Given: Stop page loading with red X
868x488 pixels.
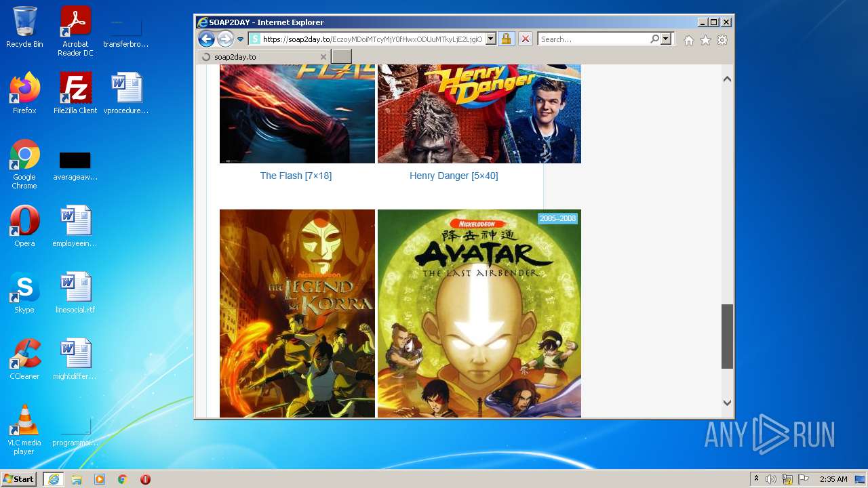Looking at the screenshot, I should (525, 39).
